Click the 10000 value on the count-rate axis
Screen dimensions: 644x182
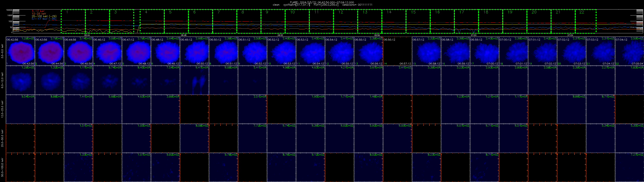pyautogui.click(x=9, y=10)
